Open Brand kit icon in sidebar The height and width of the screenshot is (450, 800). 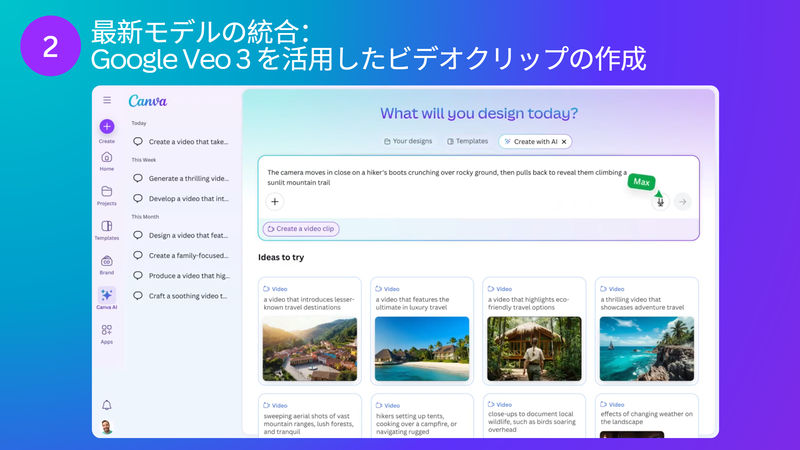click(107, 261)
